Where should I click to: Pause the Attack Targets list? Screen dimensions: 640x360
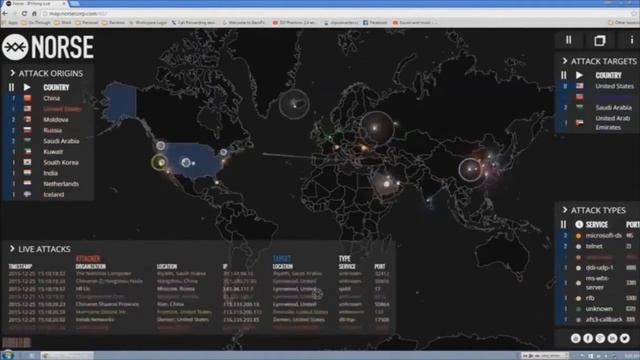click(x=564, y=75)
